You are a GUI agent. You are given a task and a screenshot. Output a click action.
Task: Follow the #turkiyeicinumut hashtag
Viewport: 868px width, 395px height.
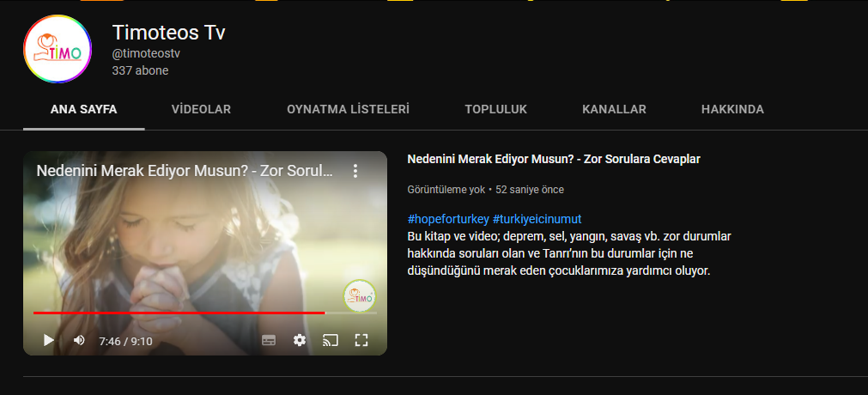click(537, 219)
